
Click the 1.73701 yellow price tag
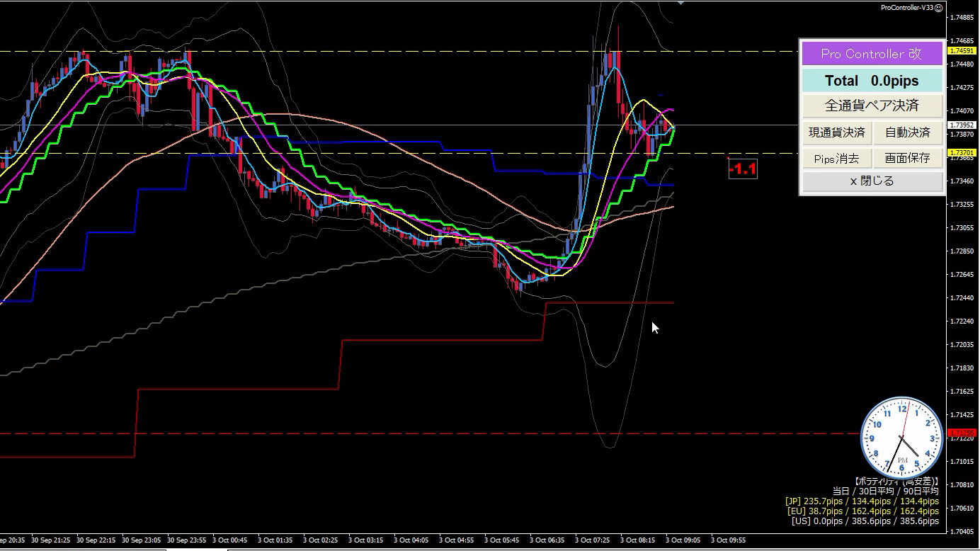tap(961, 152)
